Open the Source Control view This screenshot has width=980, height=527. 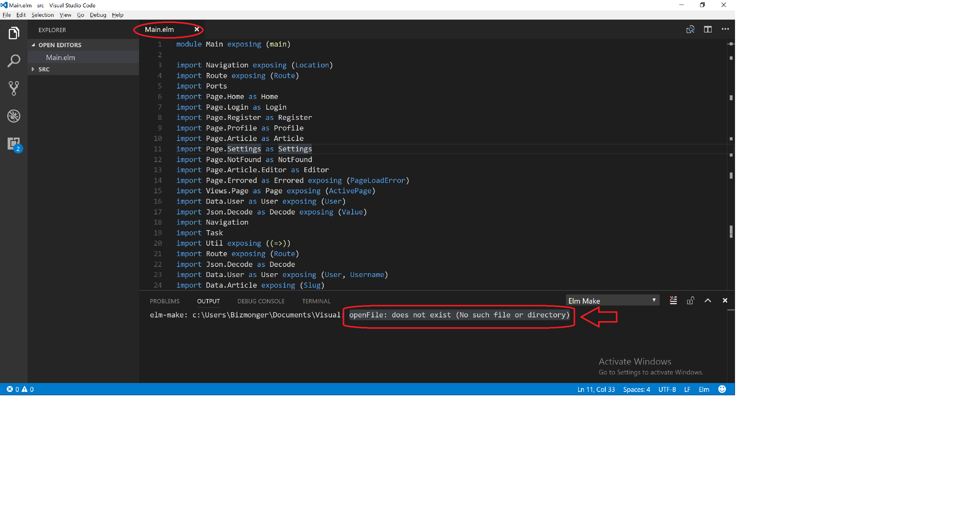pos(14,88)
